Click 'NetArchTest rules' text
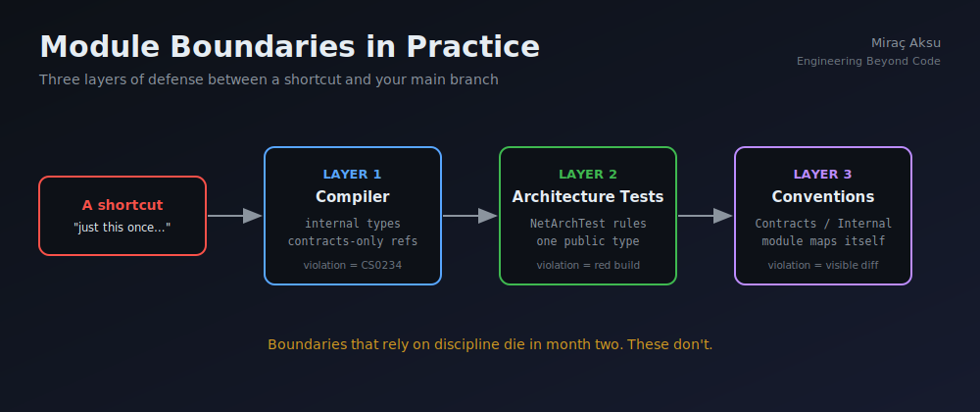The image size is (980, 412). [x=588, y=224]
